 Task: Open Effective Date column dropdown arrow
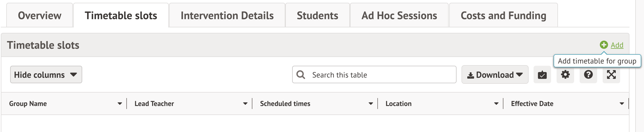tap(622, 104)
